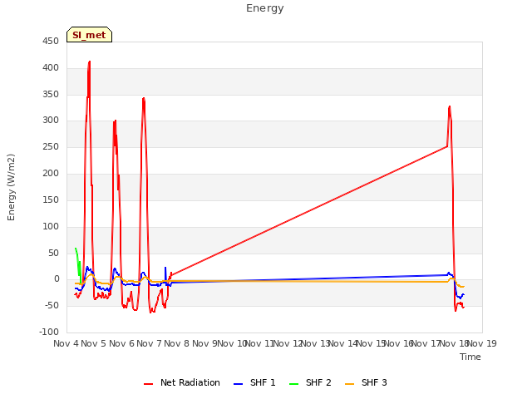Click the 400 y-axis tick label
The height and width of the screenshot is (399, 532).
coord(51,68)
